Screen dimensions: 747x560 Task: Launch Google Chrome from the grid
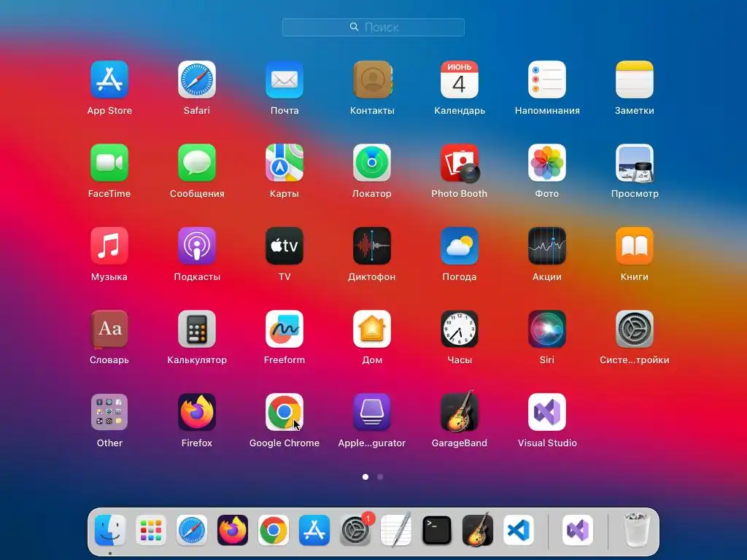[x=285, y=412]
